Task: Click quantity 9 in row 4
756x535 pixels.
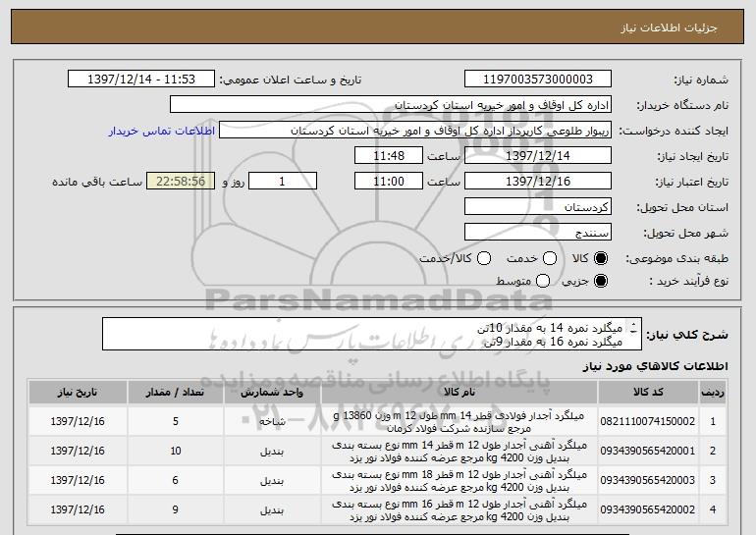Action: pos(176,509)
